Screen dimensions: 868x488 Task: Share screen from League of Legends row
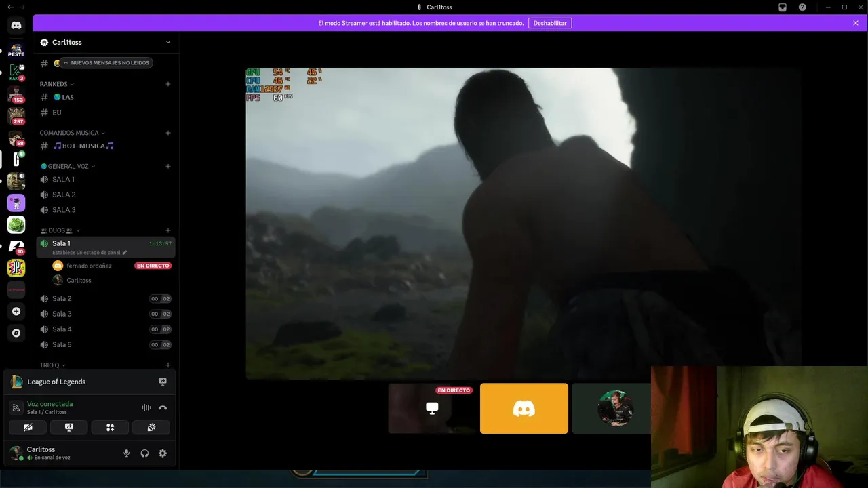pyautogui.click(x=163, y=382)
